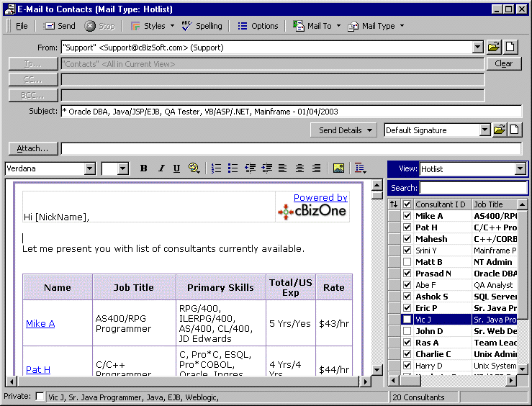Toggle Underline formatting
The height and width of the screenshot is (406, 532).
pyautogui.click(x=177, y=168)
